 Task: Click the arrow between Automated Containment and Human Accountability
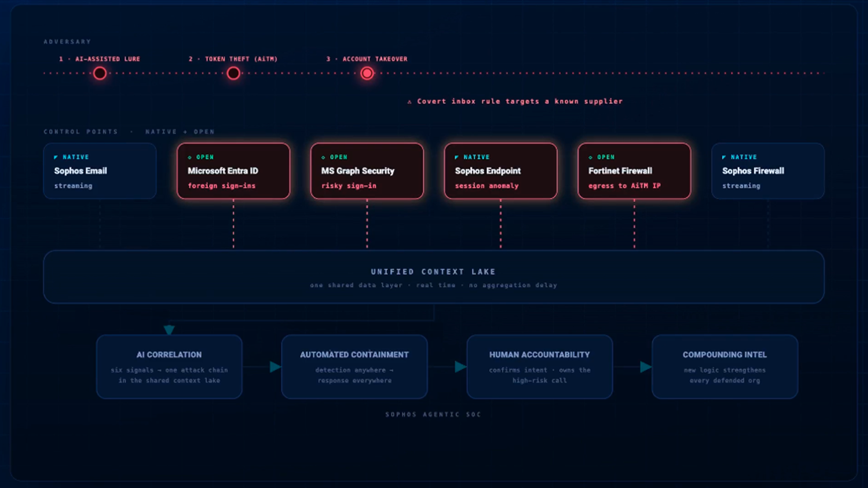click(x=461, y=367)
